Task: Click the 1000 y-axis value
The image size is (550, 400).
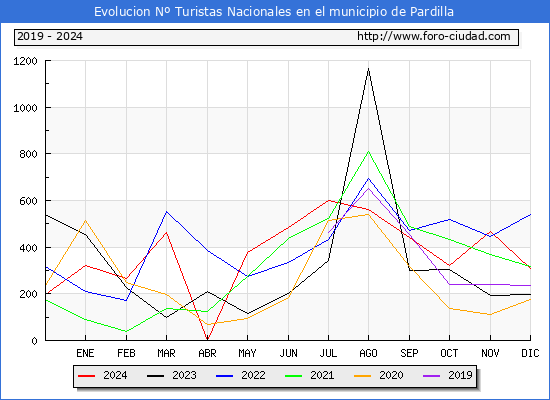Action: pos(25,108)
